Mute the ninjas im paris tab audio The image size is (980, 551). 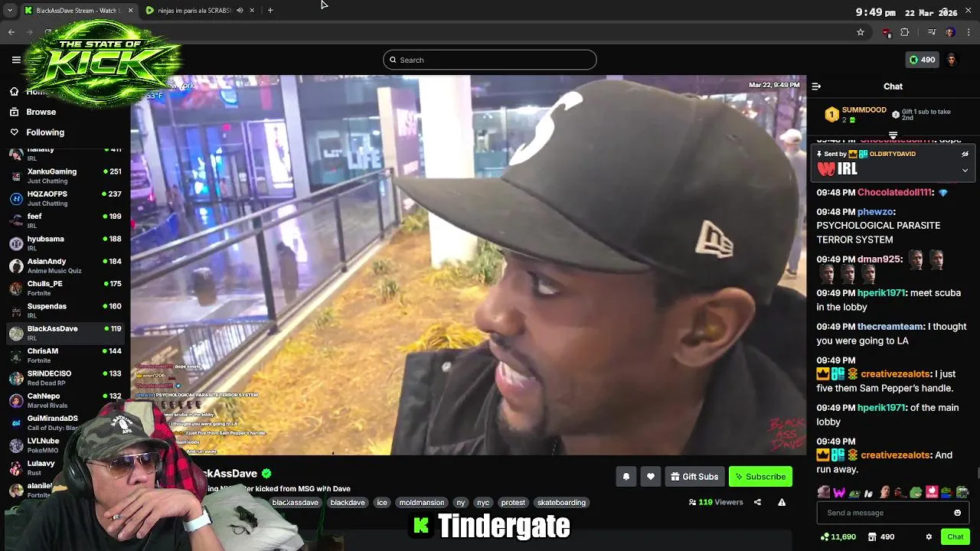pos(240,10)
